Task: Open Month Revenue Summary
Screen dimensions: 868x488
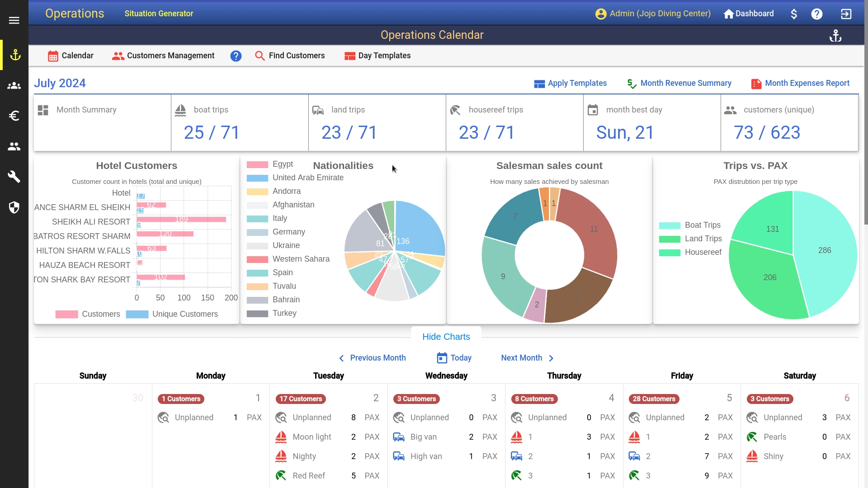Action: point(679,84)
